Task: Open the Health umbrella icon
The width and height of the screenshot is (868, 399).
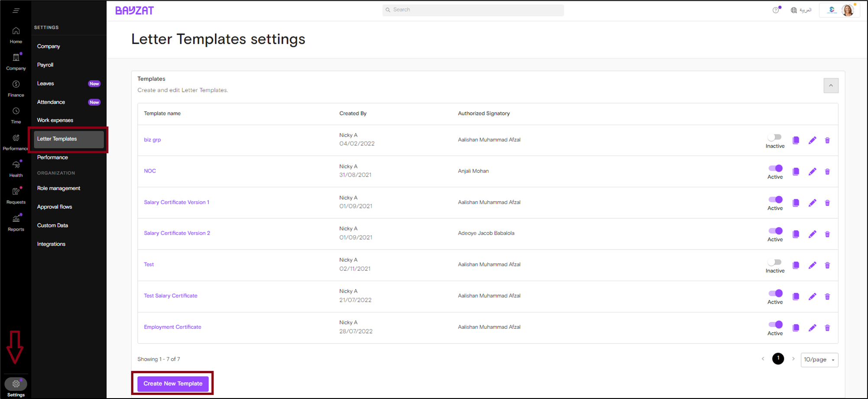Action: pos(16,165)
